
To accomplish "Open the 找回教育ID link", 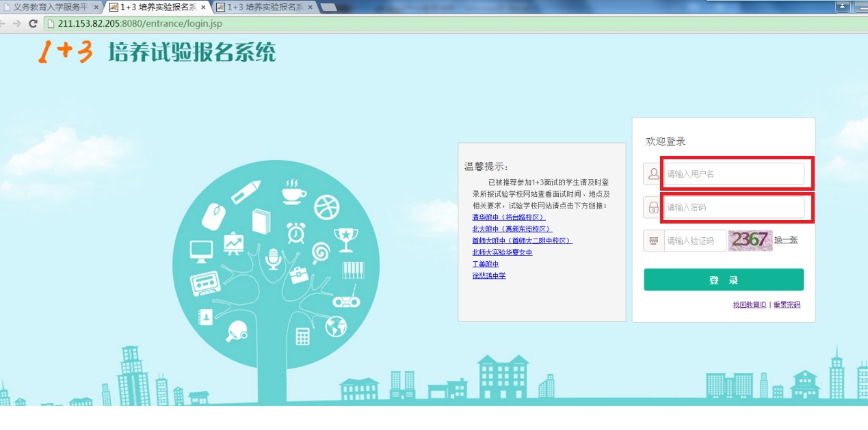I will point(750,305).
